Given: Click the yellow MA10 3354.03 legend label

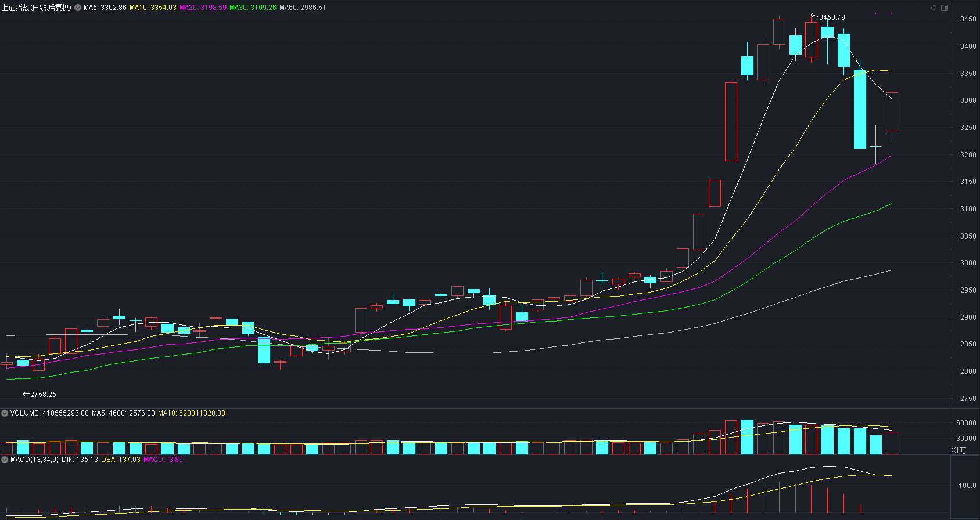Looking at the screenshot, I should (153, 8).
